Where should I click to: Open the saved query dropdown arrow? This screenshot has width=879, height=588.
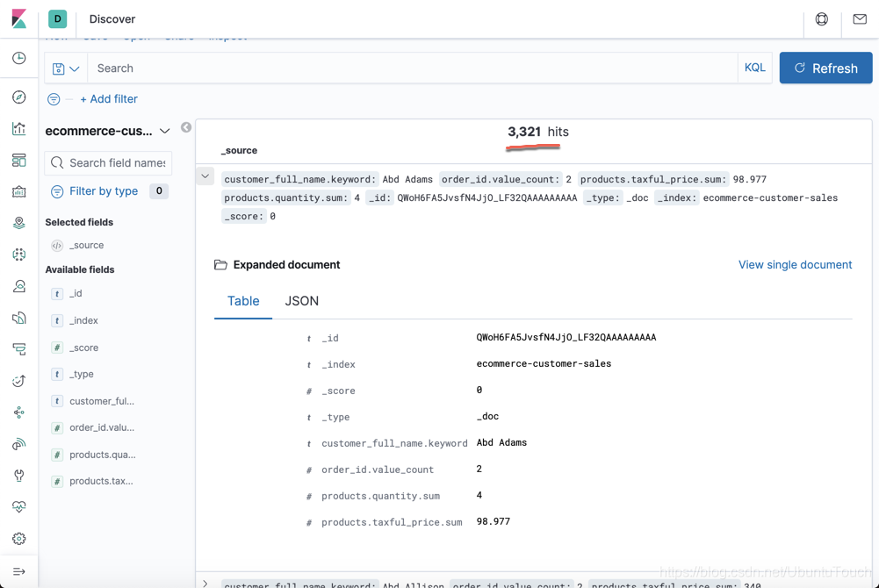(74, 68)
